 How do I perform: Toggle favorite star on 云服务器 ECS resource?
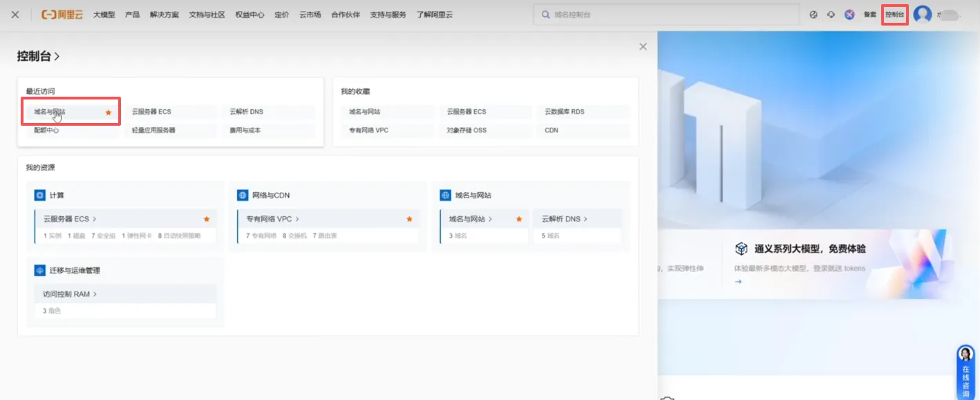pyautogui.click(x=206, y=219)
